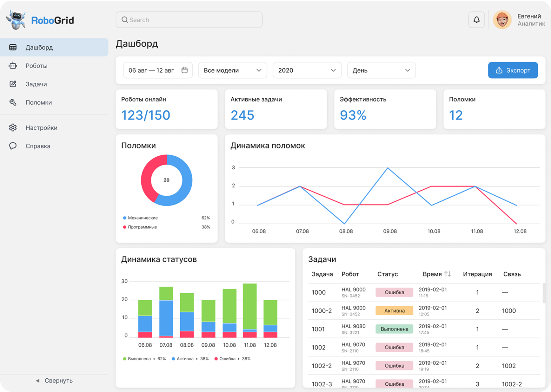Click the 09.08 peak in Динамика поломок chart

[x=388, y=168]
